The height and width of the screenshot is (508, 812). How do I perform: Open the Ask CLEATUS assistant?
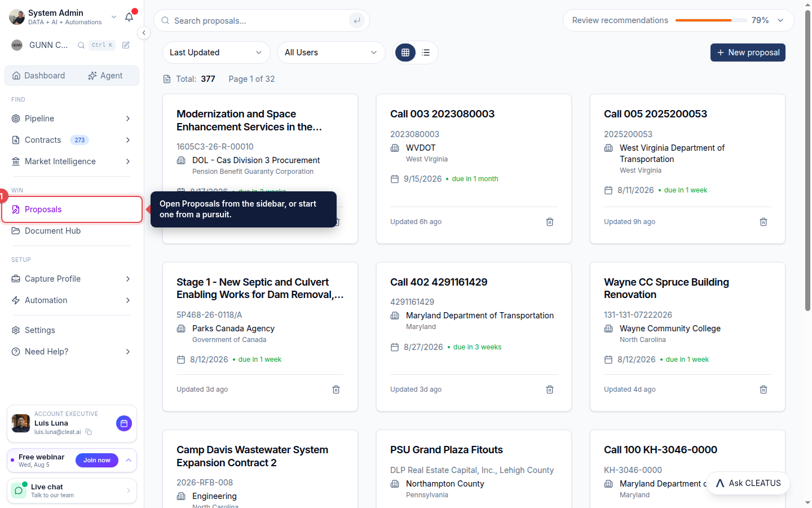748,483
